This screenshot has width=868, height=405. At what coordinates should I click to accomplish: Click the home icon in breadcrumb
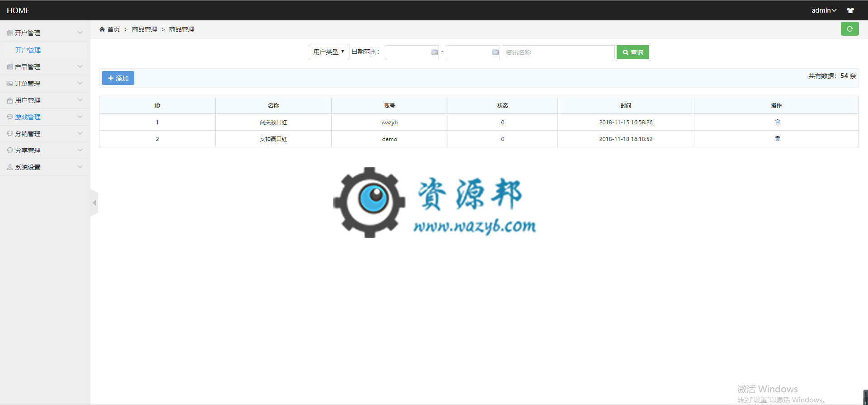(x=102, y=29)
